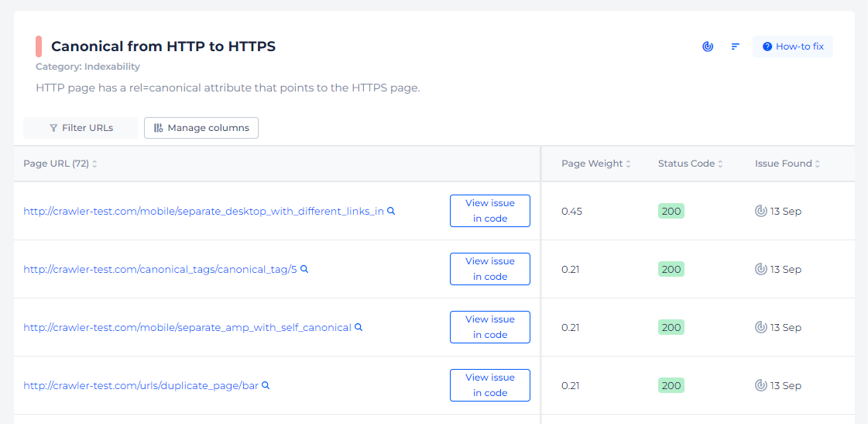Click the 13 Sep date in separate_desktop row
Image resolution: width=868 pixels, height=424 pixels.
(785, 211)
